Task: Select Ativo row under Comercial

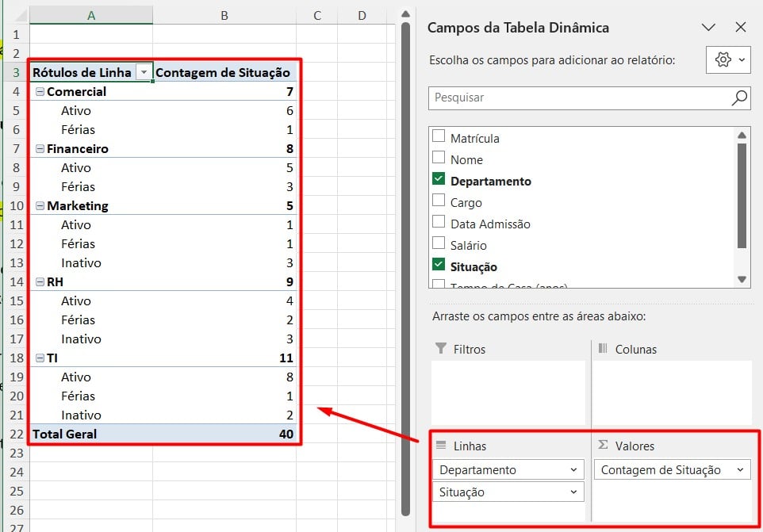Action: pyautogui.click(x=76, y=111)
